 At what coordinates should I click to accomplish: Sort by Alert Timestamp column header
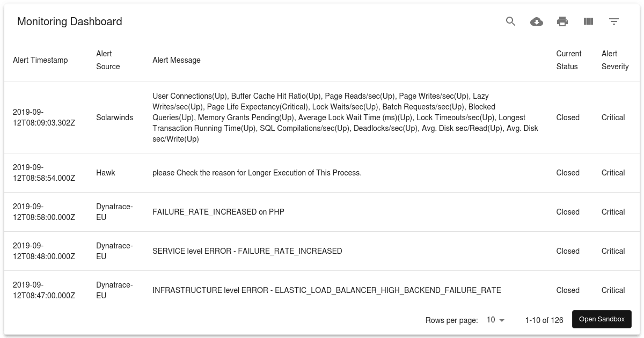pyautogui.click(x=40, y=60)
